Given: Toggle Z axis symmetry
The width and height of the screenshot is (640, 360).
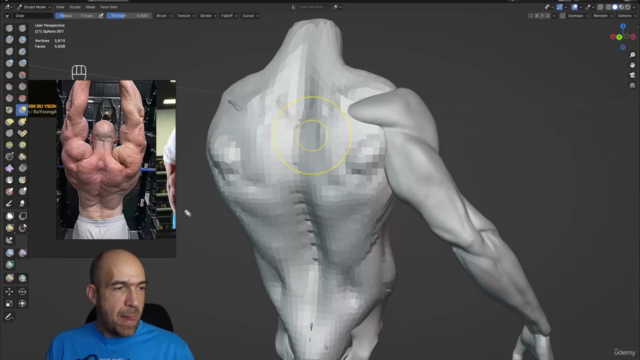Looking at the screenshot, I should pos(548,16).
